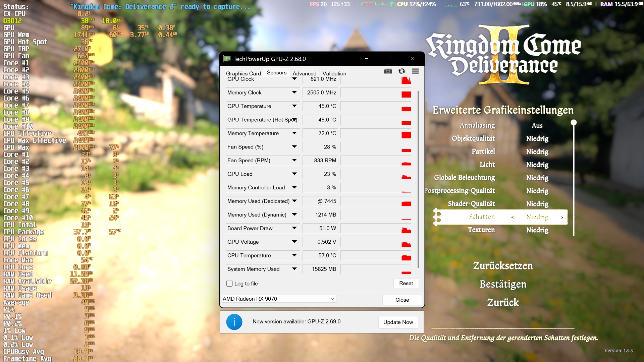Image resolution: width=644 pixels, height=362 pixels.
Task: Open the Fan Speed (RPM) sensor dropdown
Action: pos(294,160)
